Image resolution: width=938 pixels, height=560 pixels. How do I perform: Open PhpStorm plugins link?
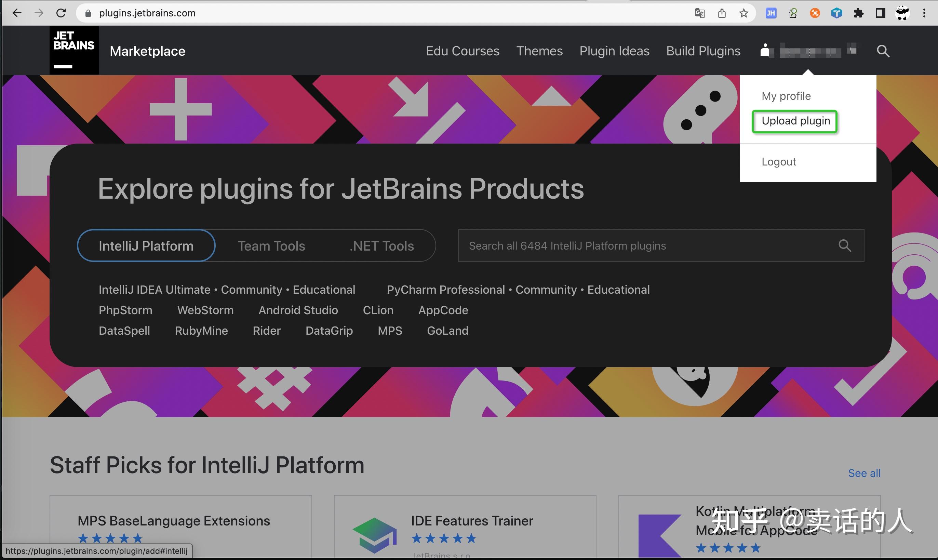[x=126, y=310]
